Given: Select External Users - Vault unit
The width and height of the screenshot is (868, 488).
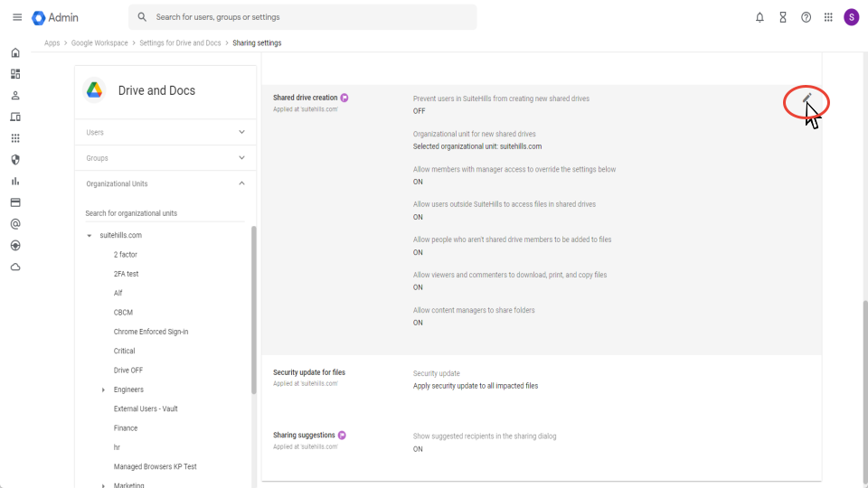Looking at the screenshot, I should tap(146, 408).
